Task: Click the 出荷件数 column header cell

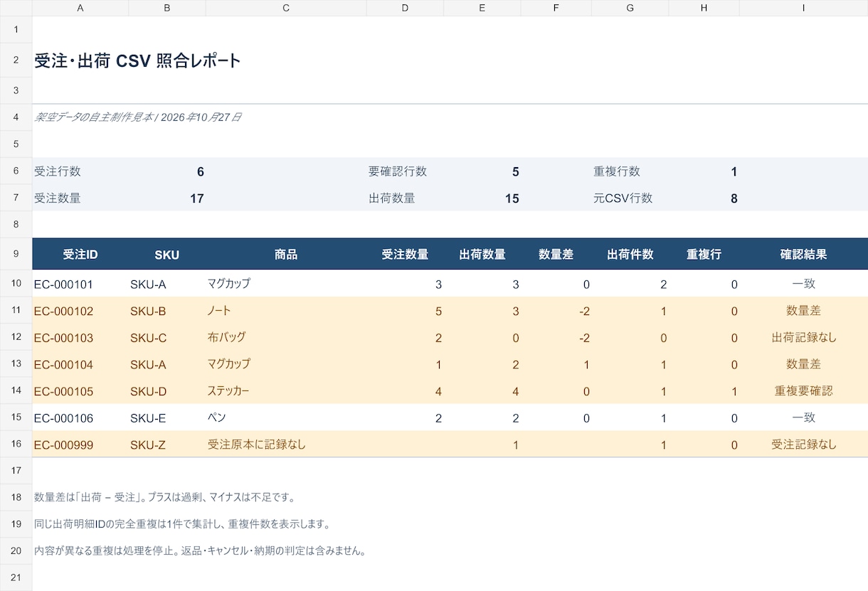Action: coord(630,254)
